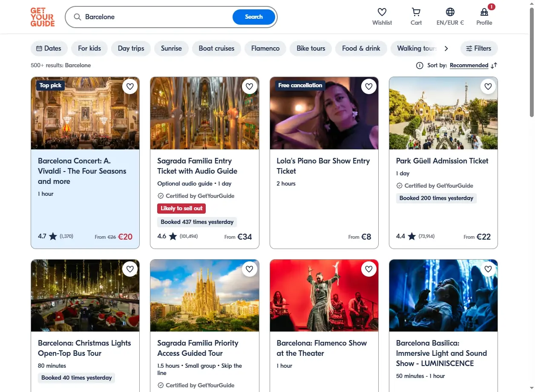Wishlist the Vivaldi Four Seasons concert

[130, 86]
